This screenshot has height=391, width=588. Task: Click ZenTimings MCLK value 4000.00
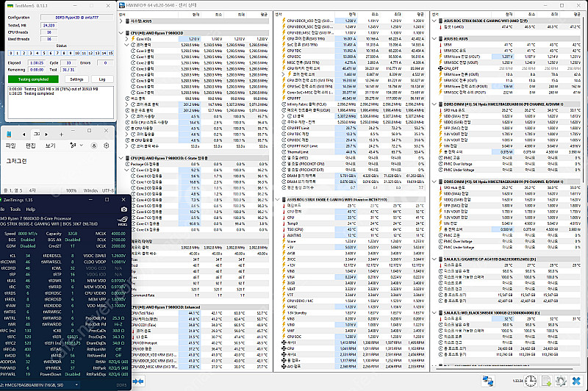[x=118, y=234]
